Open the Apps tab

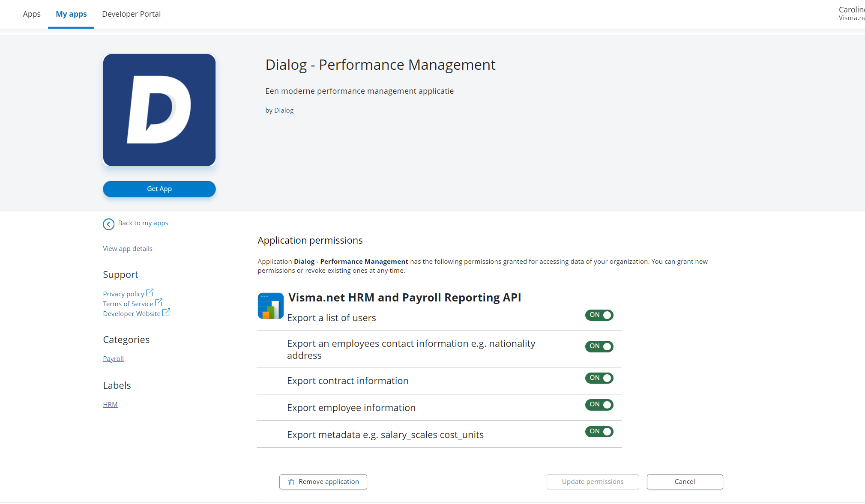tap(32, 14)
